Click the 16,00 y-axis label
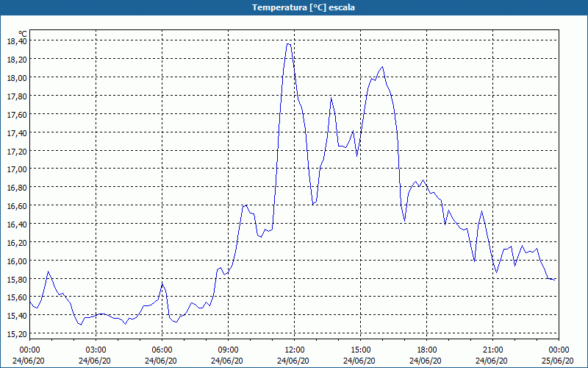Viewport: 588px width, 368px height. [17, 261]
